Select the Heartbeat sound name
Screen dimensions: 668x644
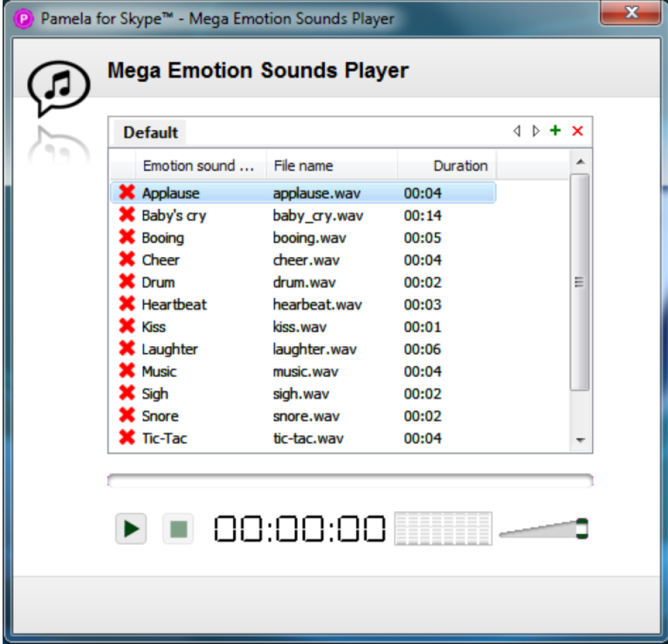click(174, 304)
